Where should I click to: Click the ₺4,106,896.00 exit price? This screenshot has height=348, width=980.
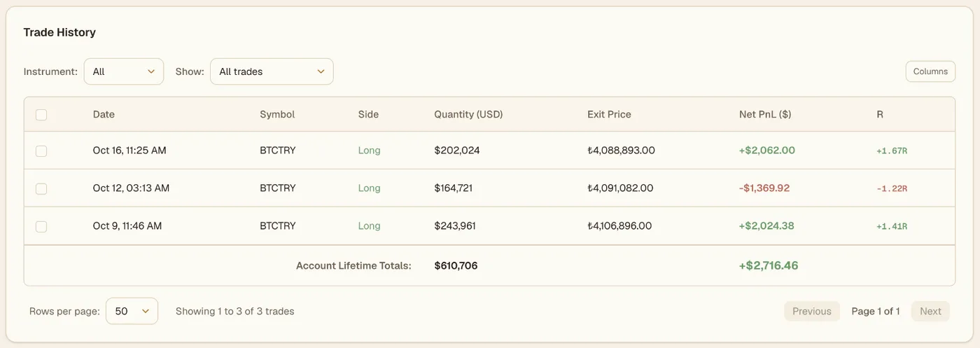pyautogui.click(x=619, y=226)
